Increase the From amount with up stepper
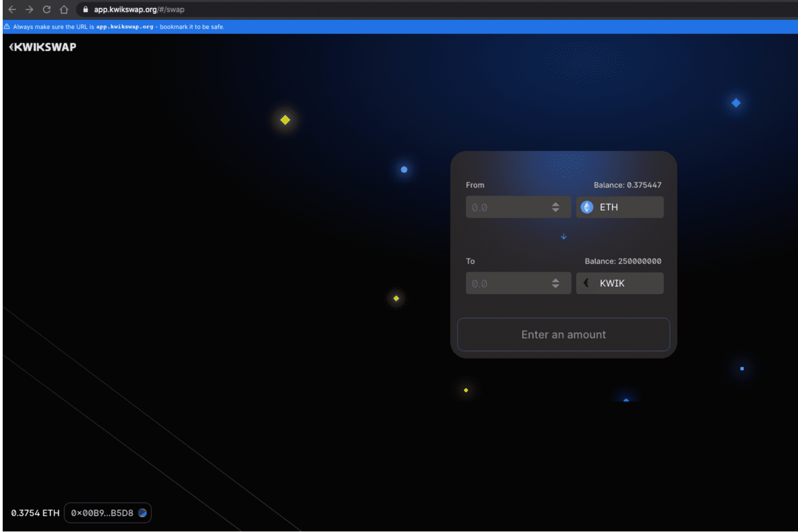This screenshot has height=532, width=798. coord(555,204)
